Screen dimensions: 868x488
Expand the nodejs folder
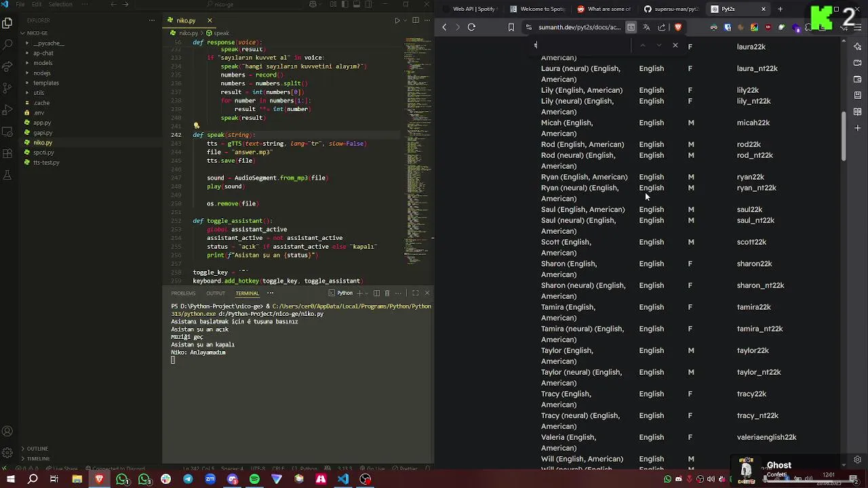42,73
